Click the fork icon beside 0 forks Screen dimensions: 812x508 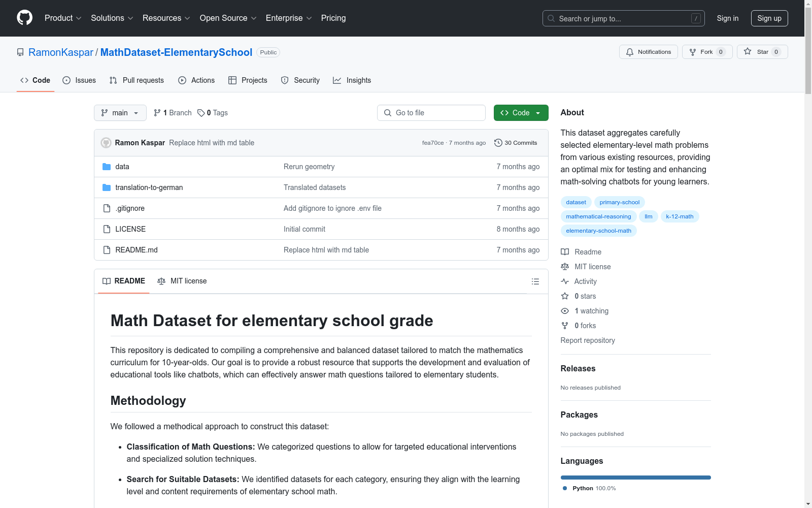[x=565, y=326]
